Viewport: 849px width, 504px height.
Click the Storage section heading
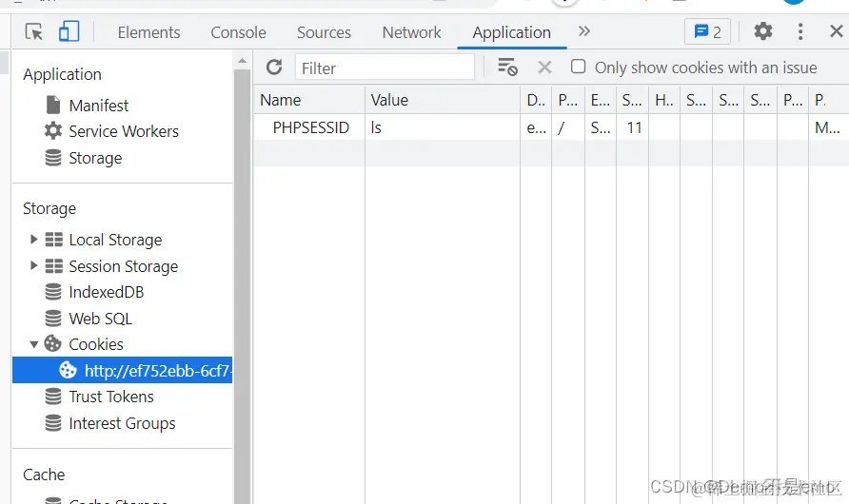[x=49, y=208]
